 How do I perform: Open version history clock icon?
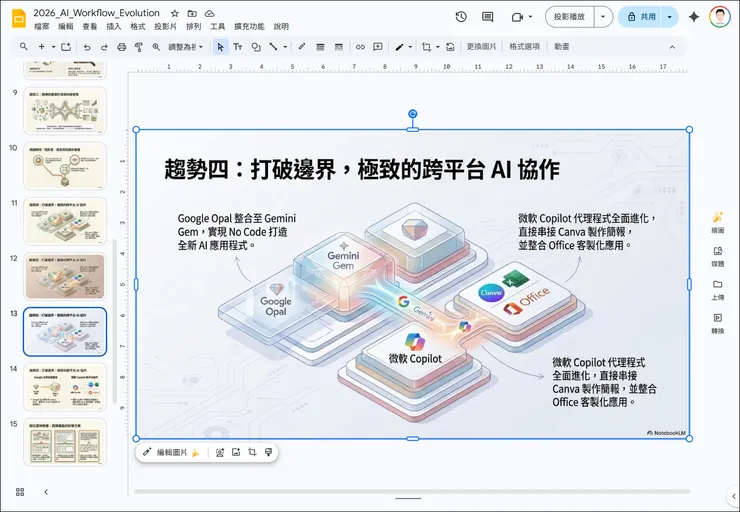pyautogui.click(x=461, y=17)
